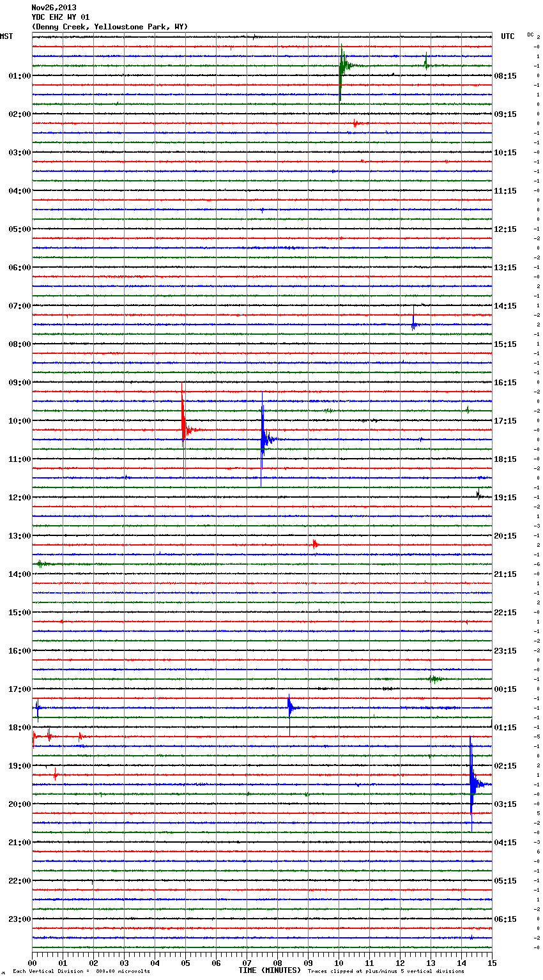
Task: Click the 02:15 UTC time label
Action: click(x=505, y=766)
